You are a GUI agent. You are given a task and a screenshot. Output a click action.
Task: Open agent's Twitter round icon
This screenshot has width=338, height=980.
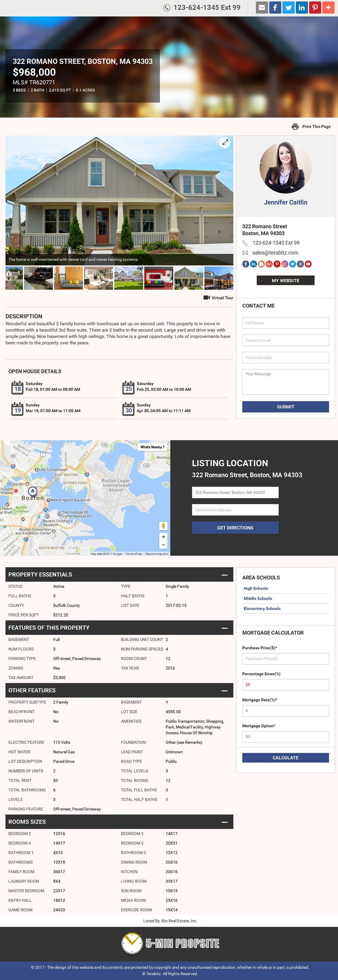(x=293, y=264)
